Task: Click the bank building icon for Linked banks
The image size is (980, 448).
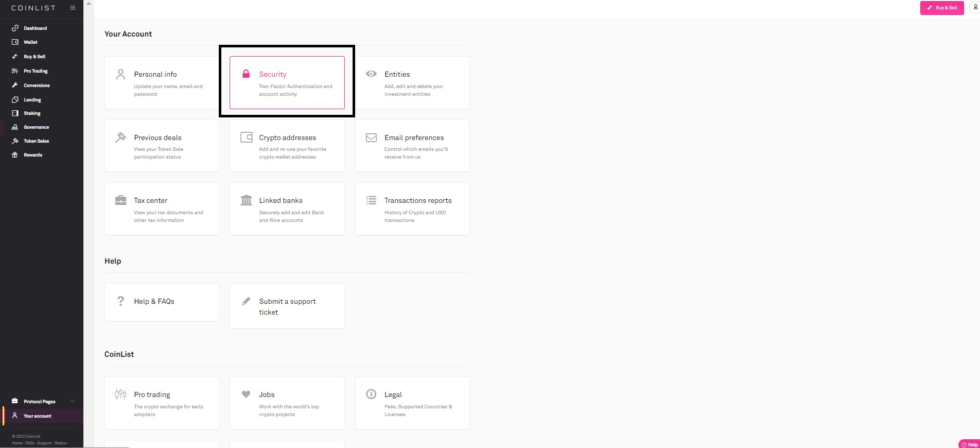Action: click(247, 200)
